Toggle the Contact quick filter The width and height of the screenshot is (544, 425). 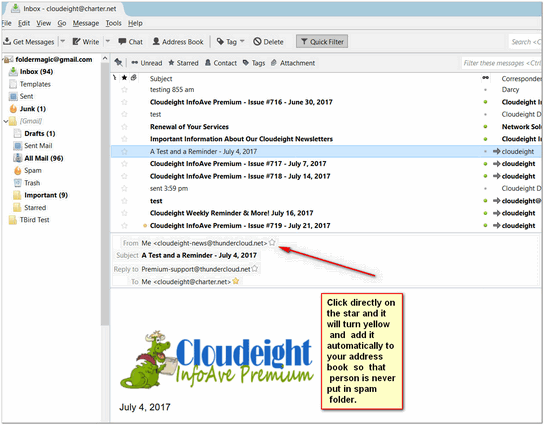(x=221, y=63)
